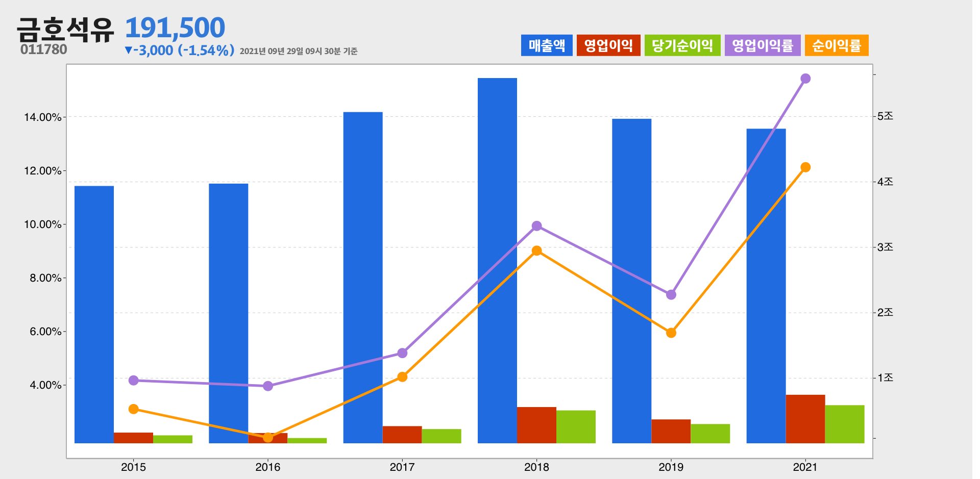
Task: Click the 2016 x-axis label
Action: tap(268, 467)
